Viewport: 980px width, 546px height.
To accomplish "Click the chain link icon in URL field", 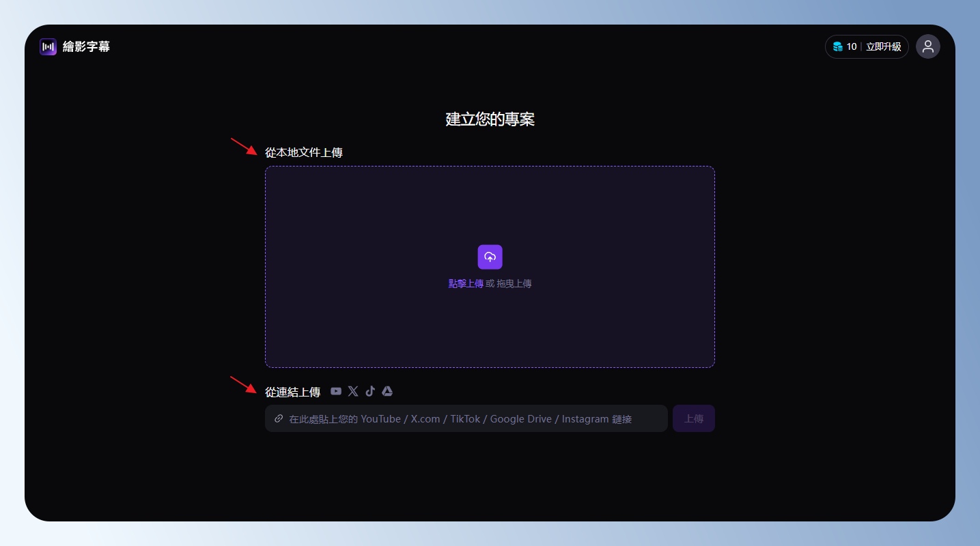I will (279, 418).
